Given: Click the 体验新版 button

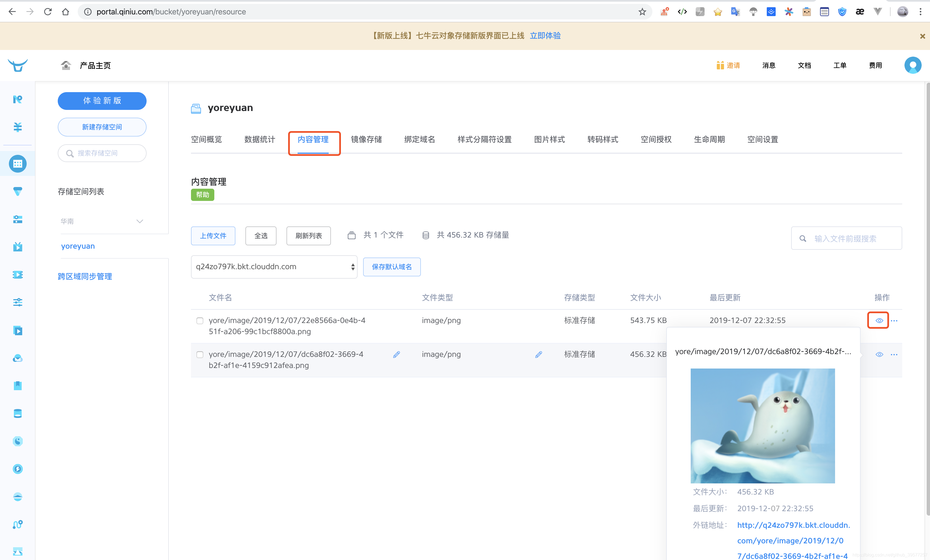Looking at the screenshot, I should 102,101.
